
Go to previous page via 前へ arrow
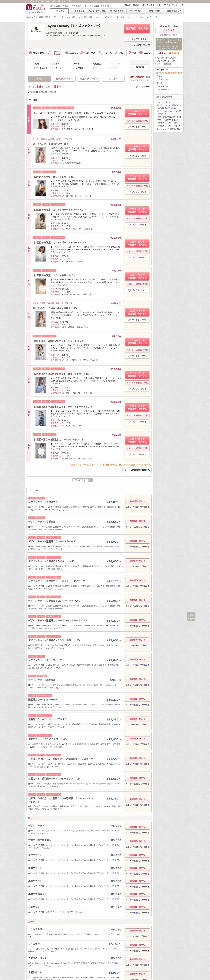click(x=137, y=87)
